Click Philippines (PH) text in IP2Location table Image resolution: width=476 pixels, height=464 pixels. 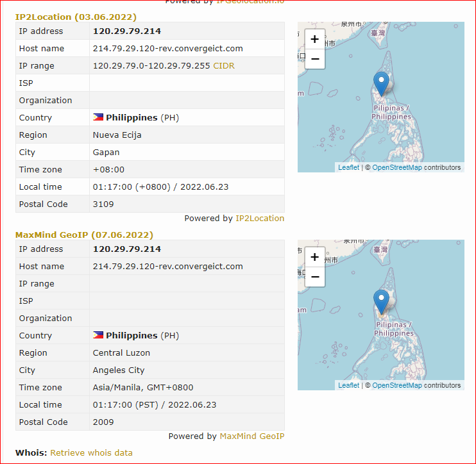tap(142, 118)
